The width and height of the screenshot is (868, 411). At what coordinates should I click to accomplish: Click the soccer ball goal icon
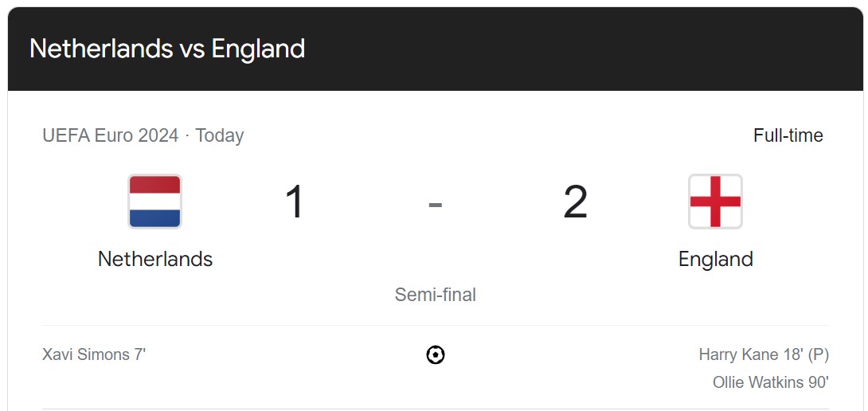[x=436, y=354]
